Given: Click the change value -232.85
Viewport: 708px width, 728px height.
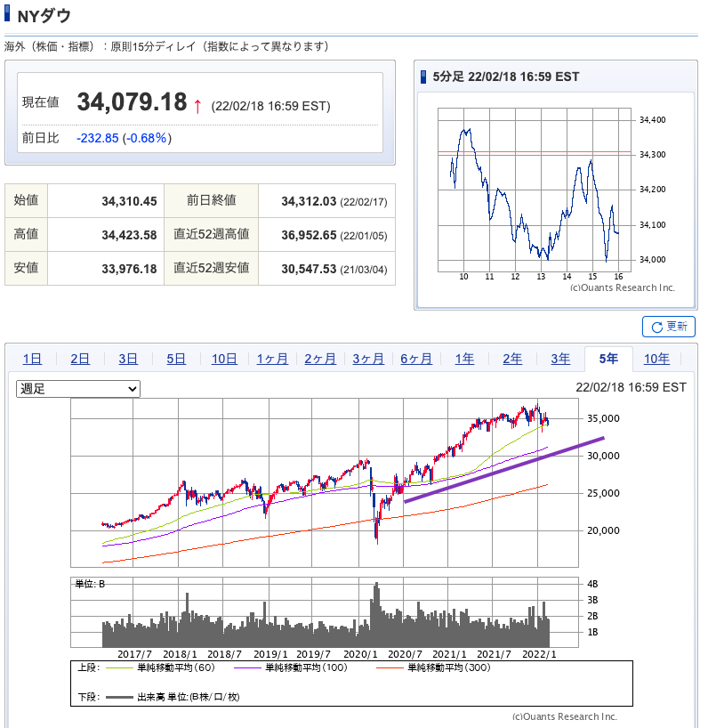Looking at the screenshot, I should pyautogui.click(x=98, y=138).
